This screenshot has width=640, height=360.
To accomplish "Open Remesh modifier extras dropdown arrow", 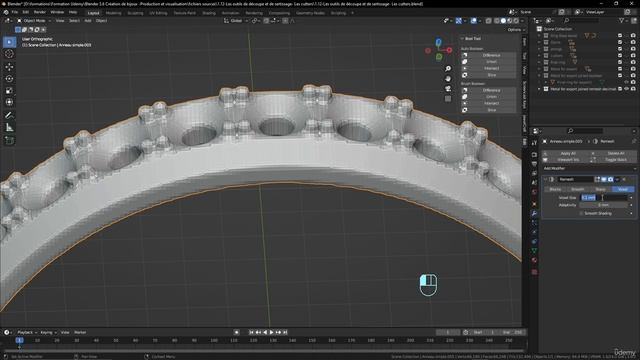I will [617, 179].
